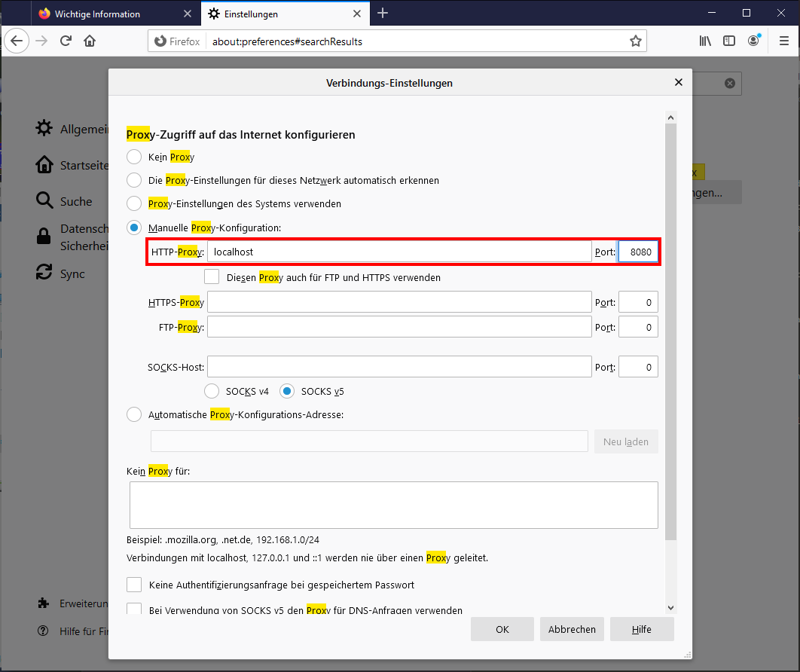Open a new tab with the plus icon

[x=383, y=14]
